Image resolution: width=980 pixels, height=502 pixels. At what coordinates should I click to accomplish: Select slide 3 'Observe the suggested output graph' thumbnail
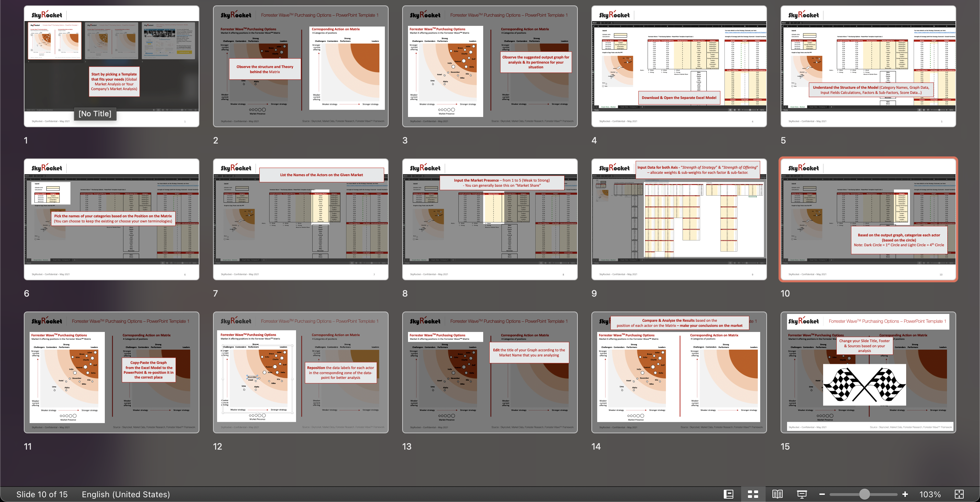click(x=490, y=66)
